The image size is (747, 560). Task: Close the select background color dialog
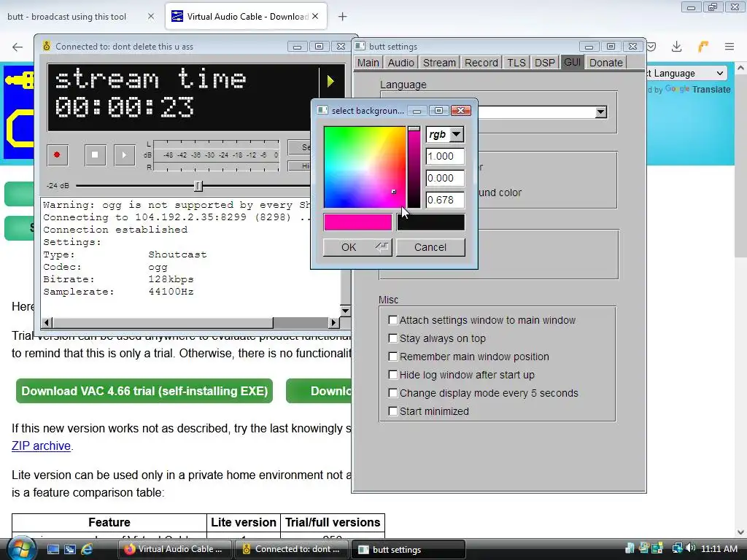point(461,111)
